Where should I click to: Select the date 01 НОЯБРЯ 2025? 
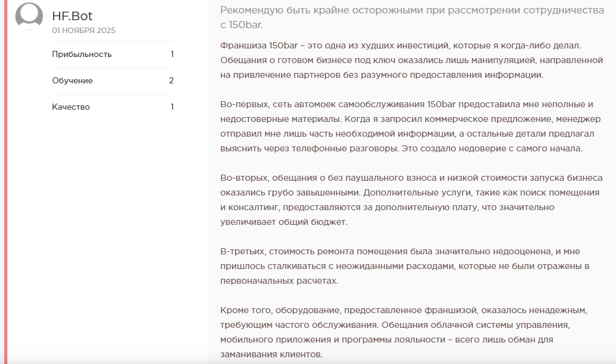coord(83,31)
